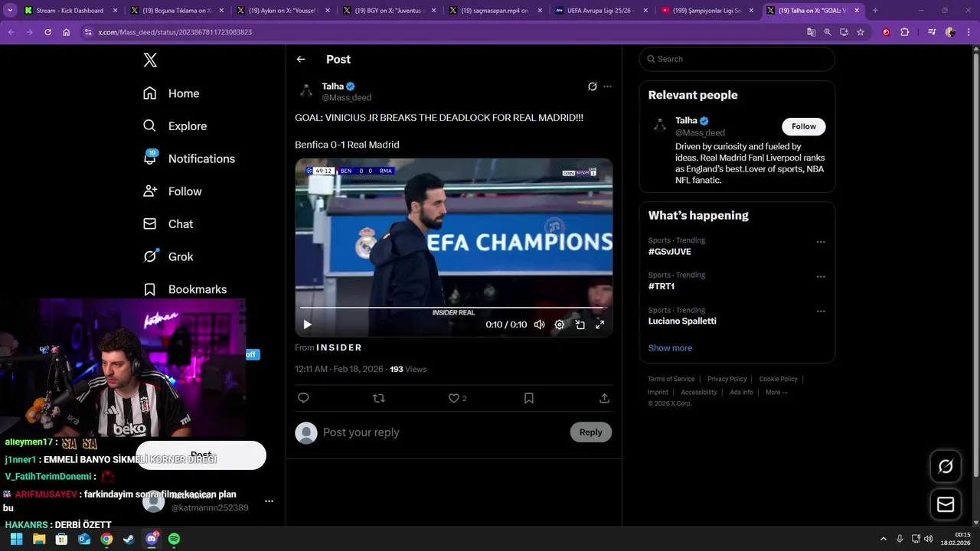Open more options for #GSvJUVE trend
Screen dimensions: 980x551
point(821,242)
